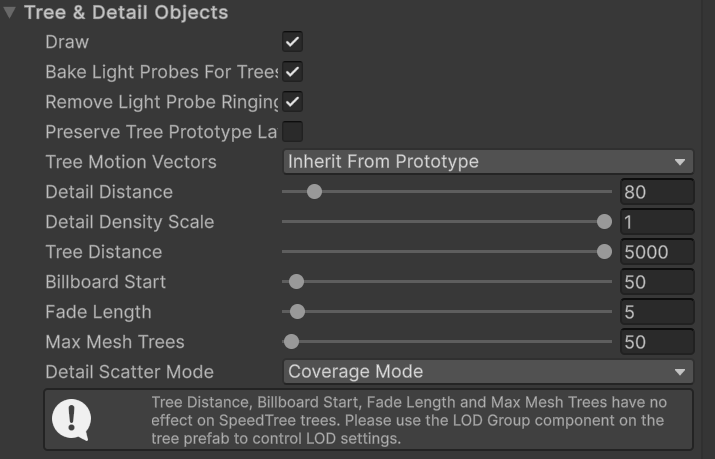The width and height of the screenshot is (715, 459).
Task: Open Detail Scatter Mode dropdown
Action: (x=488, y=372)
